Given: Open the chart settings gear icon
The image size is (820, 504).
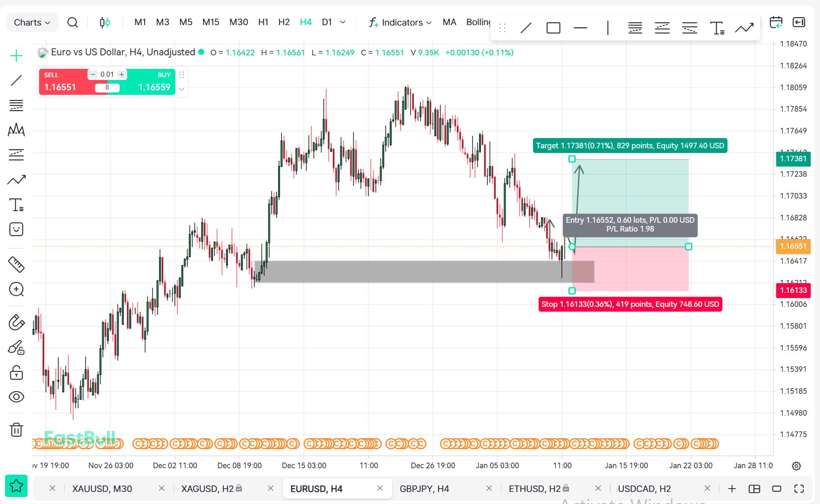Looking at the screenshot, I should (796, 466).
